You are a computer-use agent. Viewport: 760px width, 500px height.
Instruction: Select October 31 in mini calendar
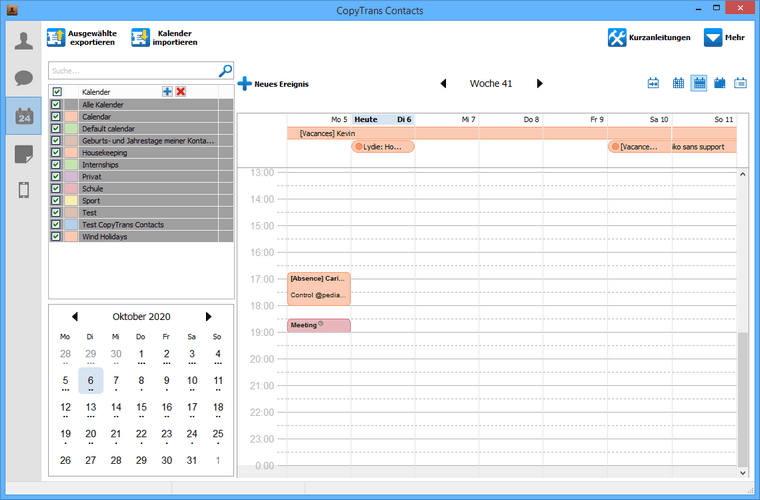[x=192, y=460]
